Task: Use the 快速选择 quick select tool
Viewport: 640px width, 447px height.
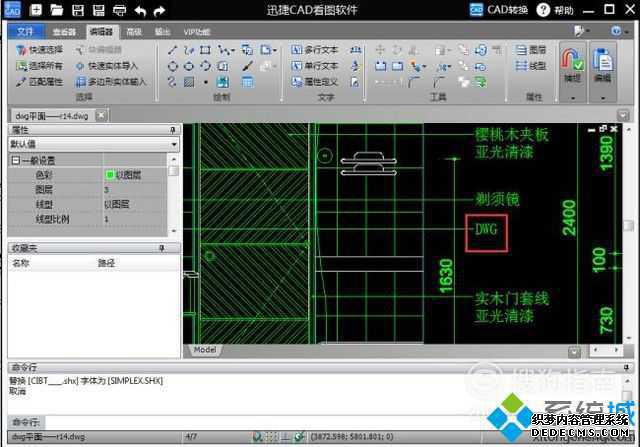Action: [x=40, y=50]
